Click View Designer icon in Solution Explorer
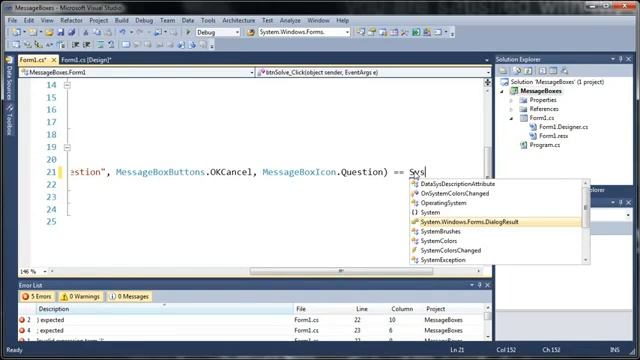The height and width of the screenshot is (360, 640). pyautogui.click(x=553, y=71)
